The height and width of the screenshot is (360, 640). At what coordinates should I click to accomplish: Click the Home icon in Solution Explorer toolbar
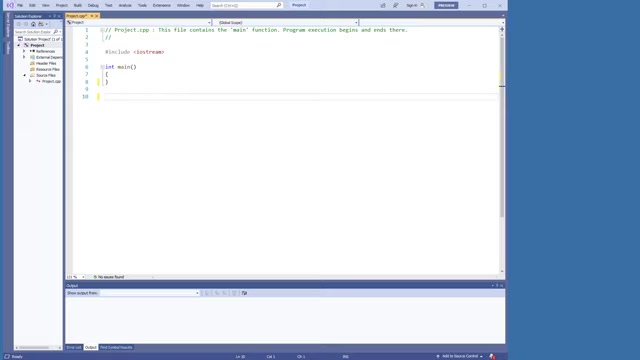pos(33,24)
